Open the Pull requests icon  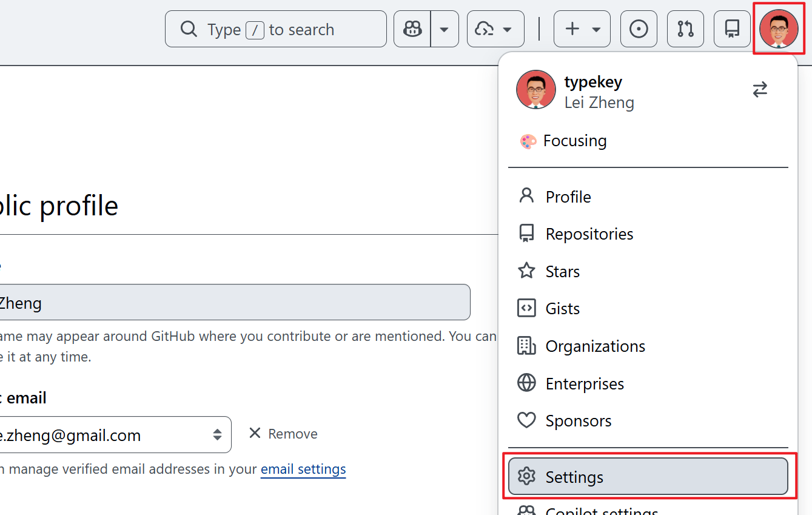(x=685, y=29)
